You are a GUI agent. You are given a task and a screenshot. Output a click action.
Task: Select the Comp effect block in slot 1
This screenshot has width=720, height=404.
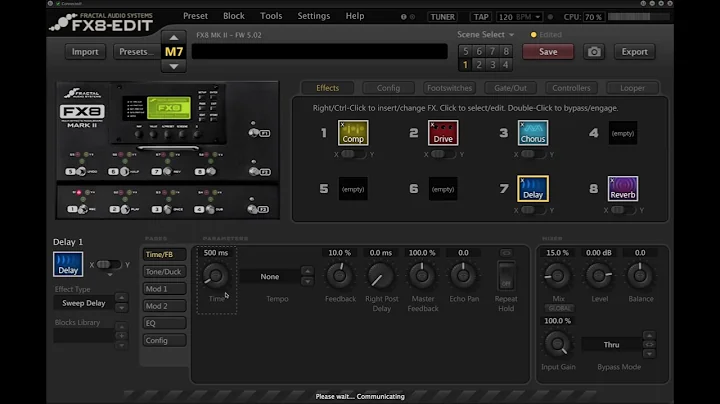pos(353,133)
